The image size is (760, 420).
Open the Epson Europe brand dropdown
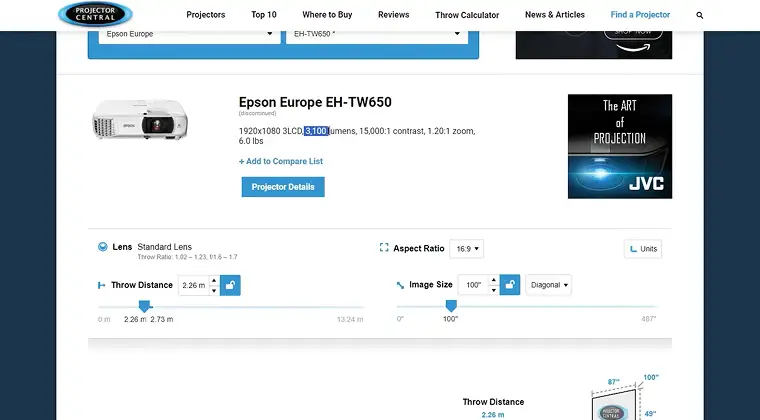(x=188, y=33)
